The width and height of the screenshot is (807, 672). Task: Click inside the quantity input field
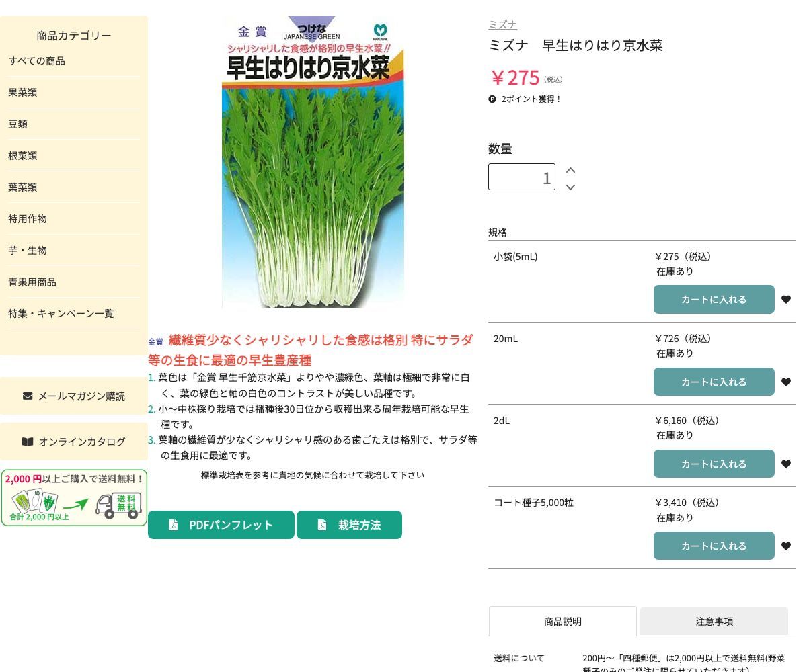click(x=521, y=177)
